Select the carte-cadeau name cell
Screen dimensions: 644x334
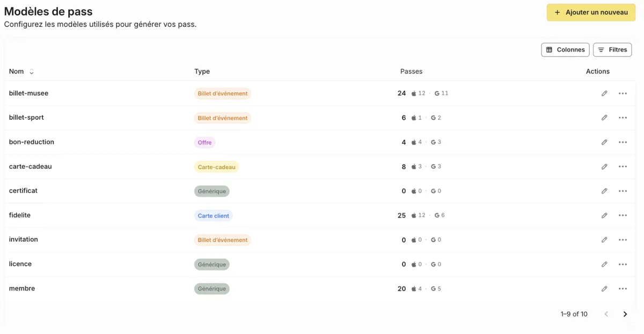[x=31, y=166]
